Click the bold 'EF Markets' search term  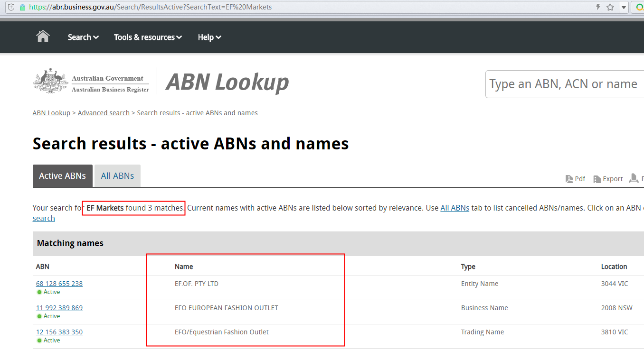(x=105, y=208)
